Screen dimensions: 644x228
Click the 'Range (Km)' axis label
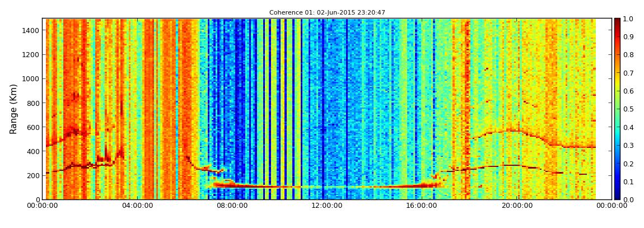point(13,109)
